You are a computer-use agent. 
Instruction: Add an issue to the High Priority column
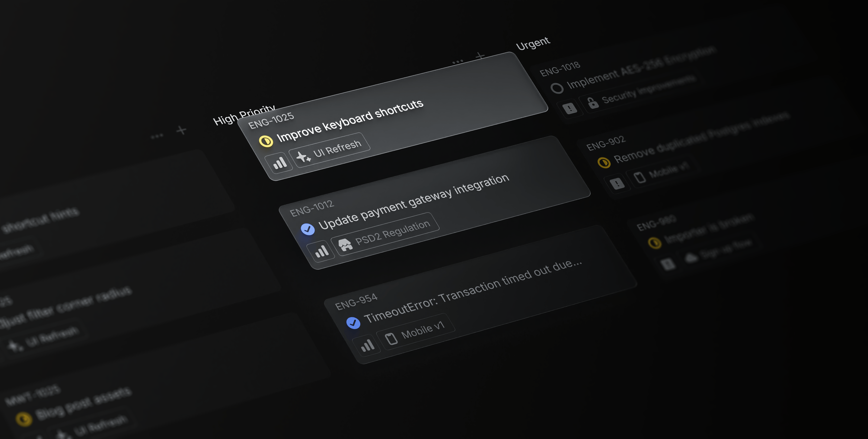(x=480, y=56)
